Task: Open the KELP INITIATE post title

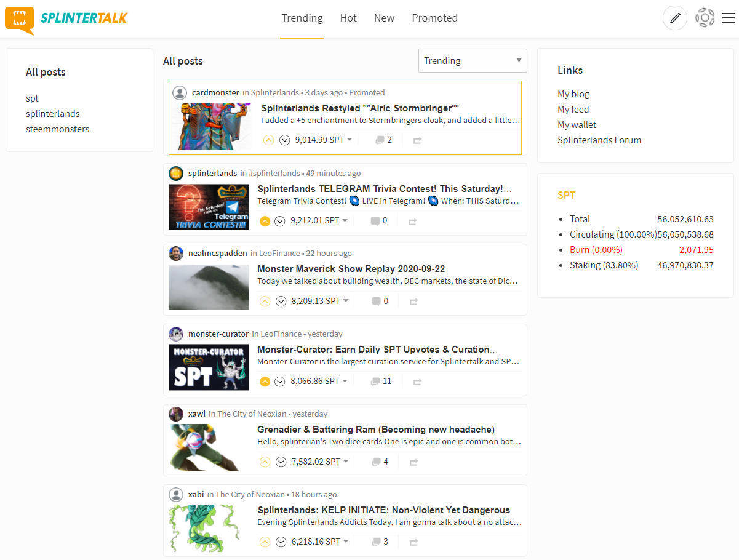Action: [384, 510]
